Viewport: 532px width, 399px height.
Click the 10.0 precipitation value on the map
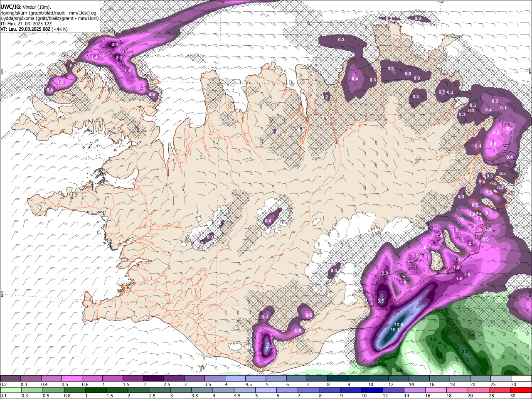[399, 325]
